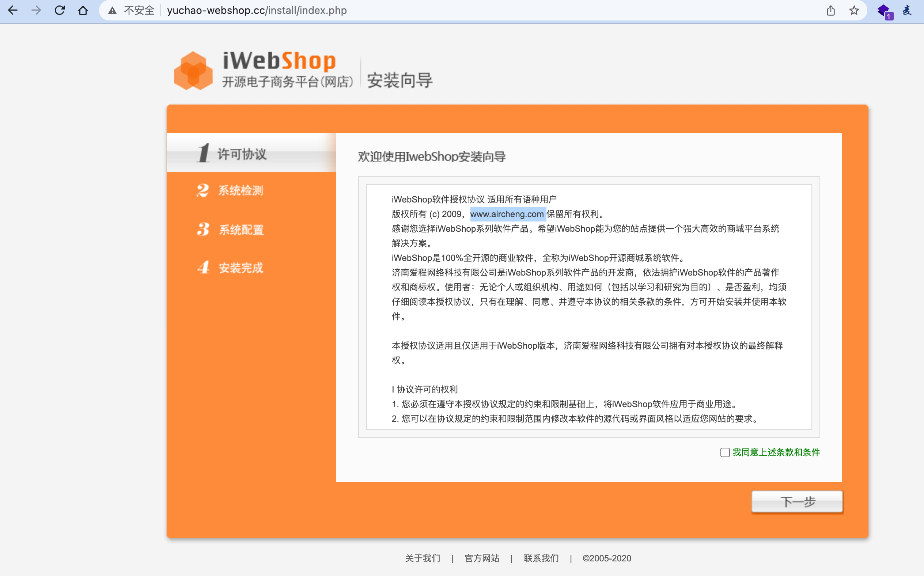Check 我同意上述条款和条件 checkbox
This screenshot has height=576, width=924.
[x=725, y=452]
